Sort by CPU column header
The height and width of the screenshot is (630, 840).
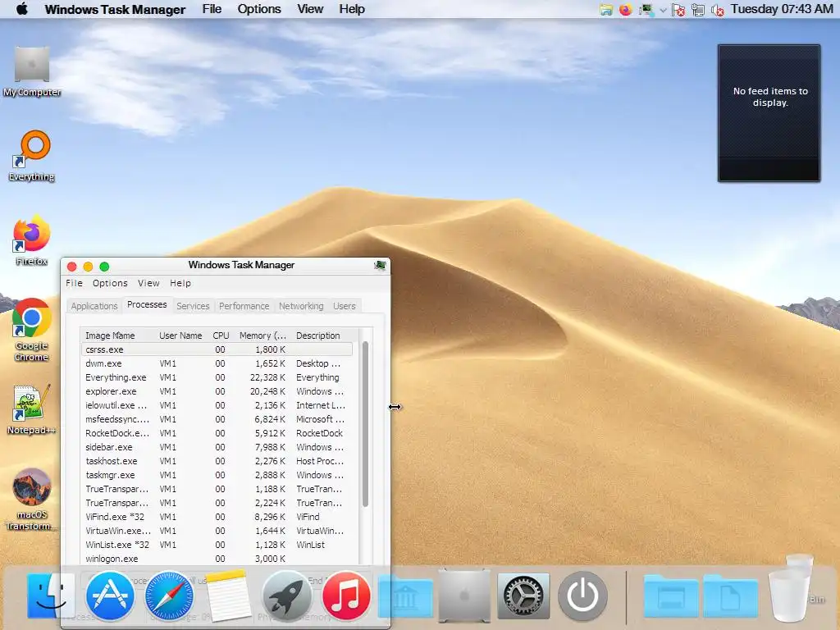(221, 336)
